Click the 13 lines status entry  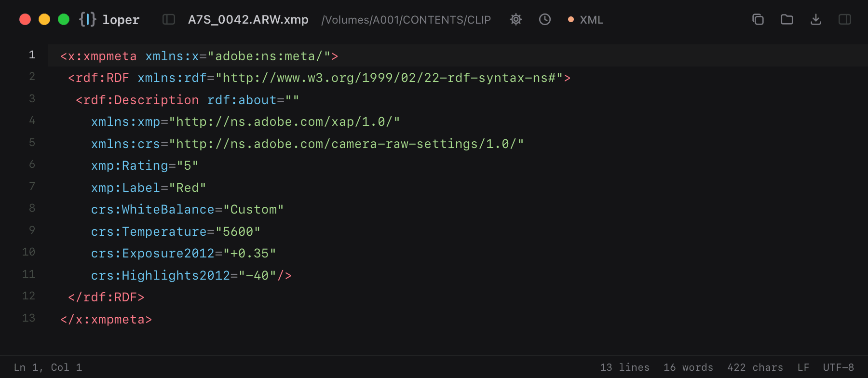tap(625, 367)
